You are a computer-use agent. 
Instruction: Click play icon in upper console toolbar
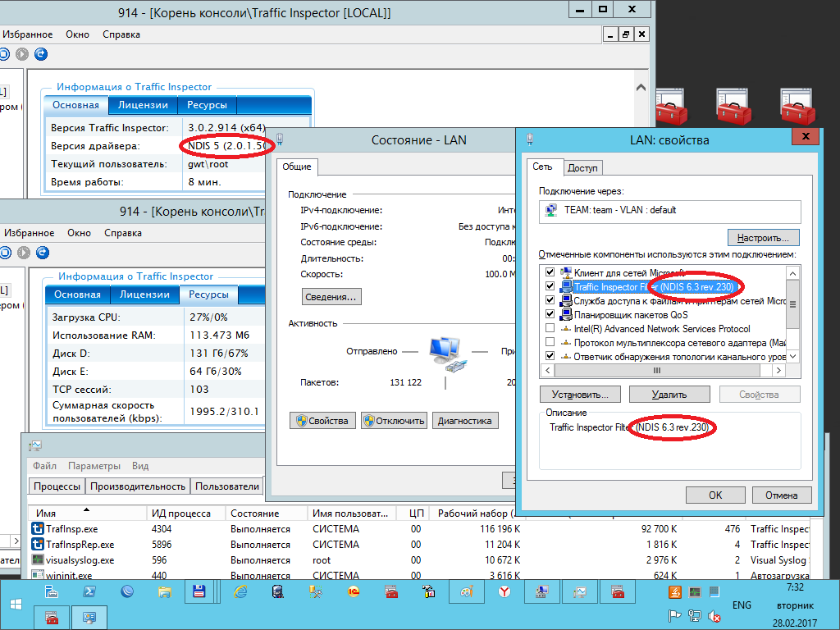point(22,54)
